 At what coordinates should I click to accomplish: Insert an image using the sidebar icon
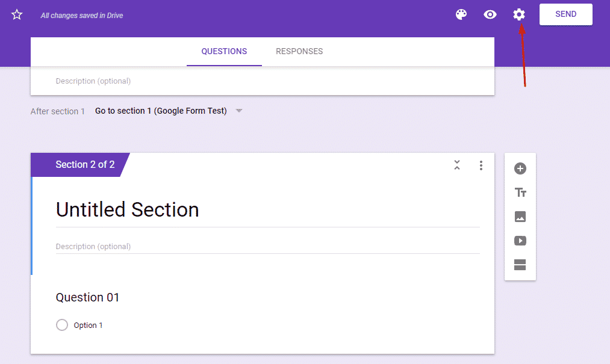(520, 217)
